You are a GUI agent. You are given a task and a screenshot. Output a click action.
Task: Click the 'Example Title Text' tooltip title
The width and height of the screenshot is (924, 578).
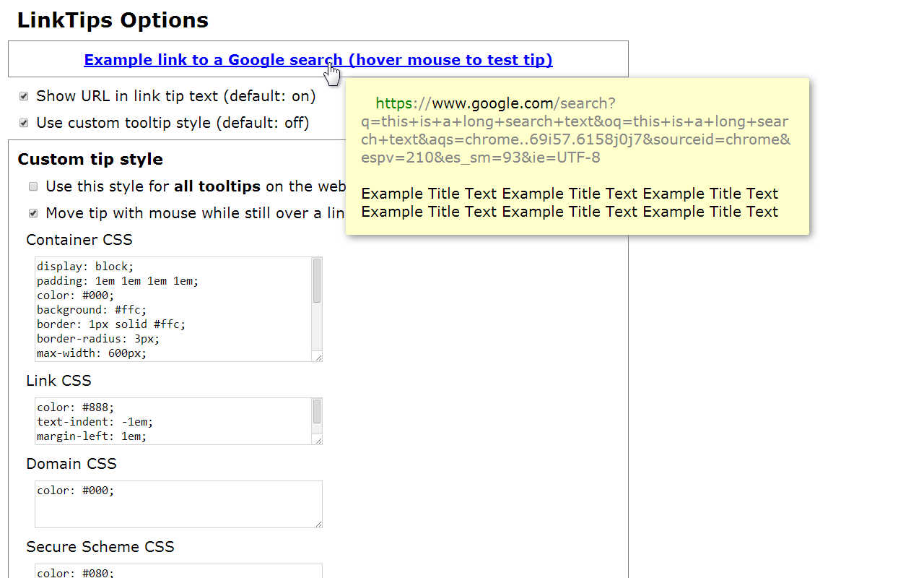(x=570, y=203)
